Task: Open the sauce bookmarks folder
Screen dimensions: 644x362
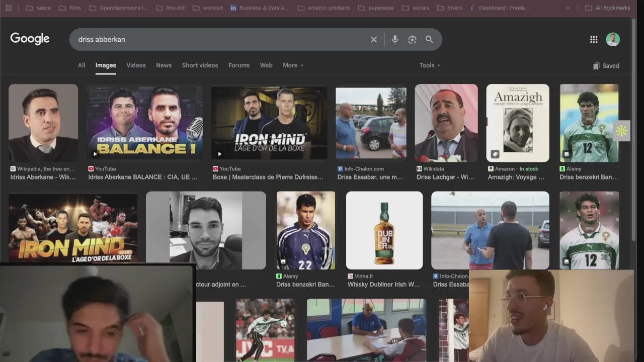Action: [x=38, y=8]
